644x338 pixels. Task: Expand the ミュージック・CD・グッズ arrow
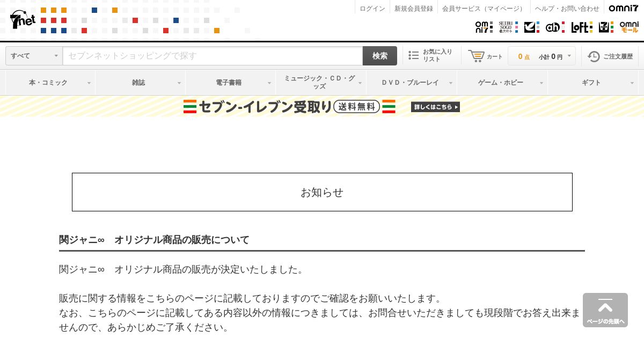(360, 83)
